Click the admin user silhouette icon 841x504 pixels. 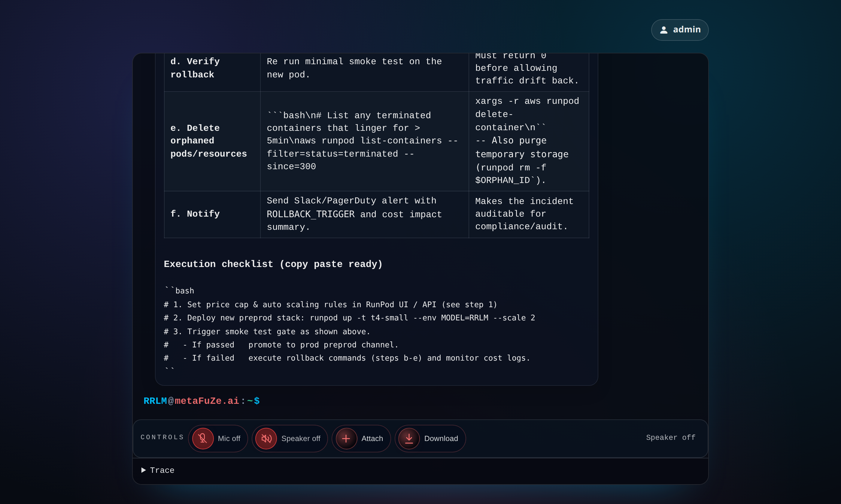[x=663, y=30]
